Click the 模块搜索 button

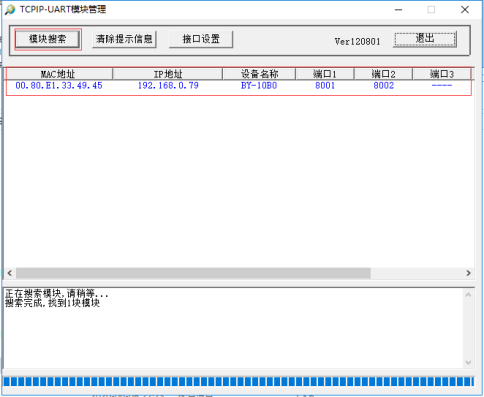48,39
